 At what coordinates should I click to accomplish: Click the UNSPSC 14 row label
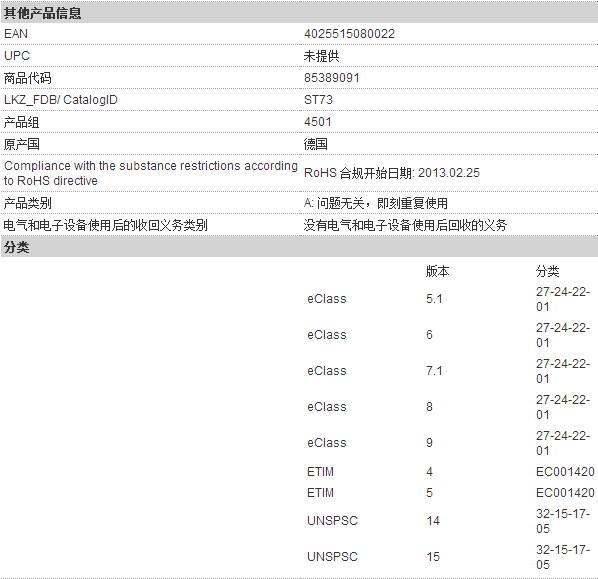pos(332,521)
